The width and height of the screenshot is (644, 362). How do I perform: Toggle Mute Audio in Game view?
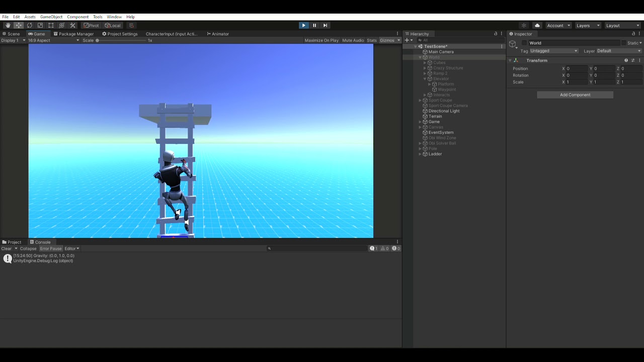point(353,40)
